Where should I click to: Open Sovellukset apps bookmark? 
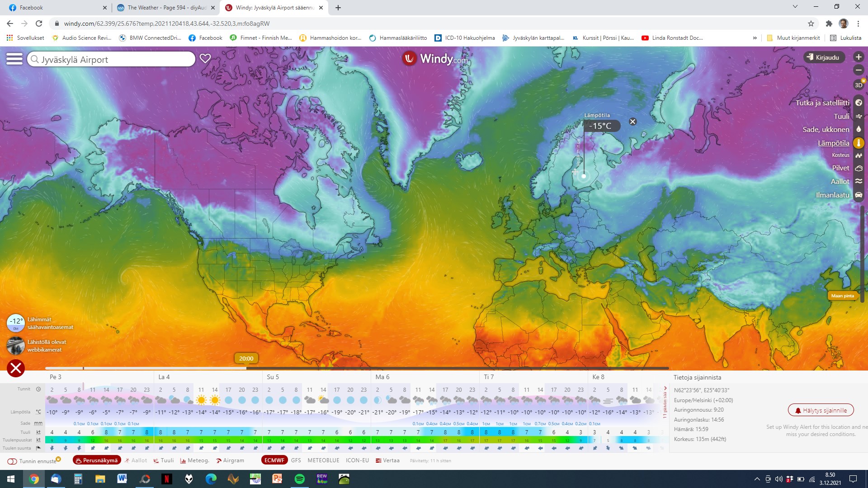25,38
